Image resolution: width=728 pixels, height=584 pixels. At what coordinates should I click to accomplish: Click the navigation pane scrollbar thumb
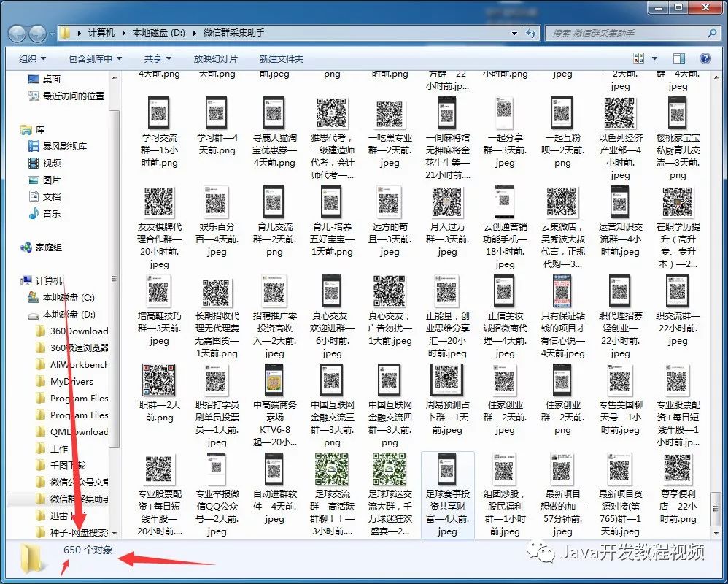pos(115,279)
